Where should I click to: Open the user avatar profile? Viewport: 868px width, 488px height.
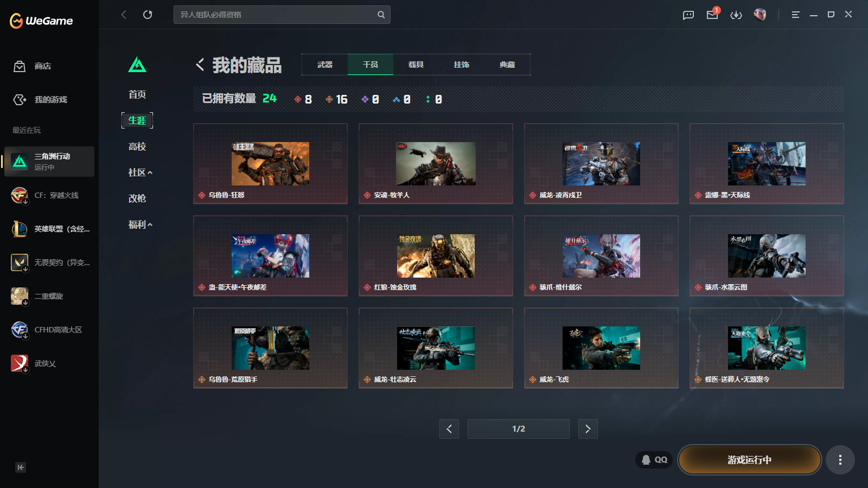click(x=760, y=15)
